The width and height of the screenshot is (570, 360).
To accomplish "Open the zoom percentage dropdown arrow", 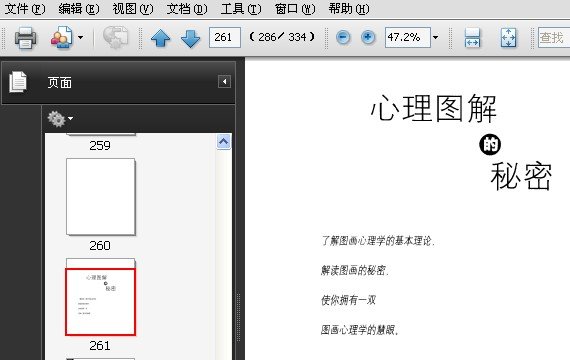I will (435, 37).
